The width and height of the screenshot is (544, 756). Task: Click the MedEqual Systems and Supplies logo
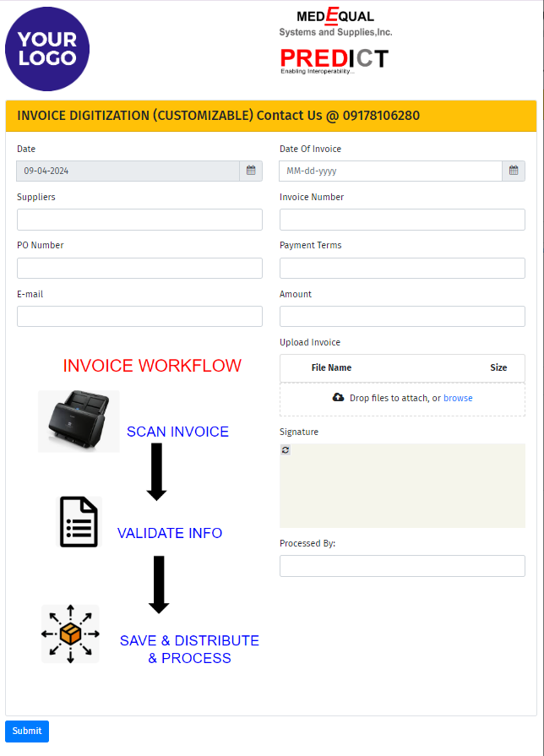click(x=335, y=22)
